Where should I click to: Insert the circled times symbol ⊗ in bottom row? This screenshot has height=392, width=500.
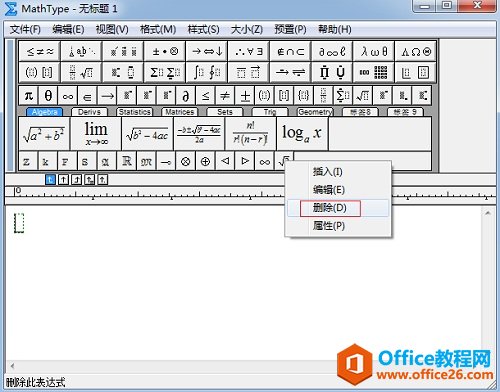click(186, 161)
